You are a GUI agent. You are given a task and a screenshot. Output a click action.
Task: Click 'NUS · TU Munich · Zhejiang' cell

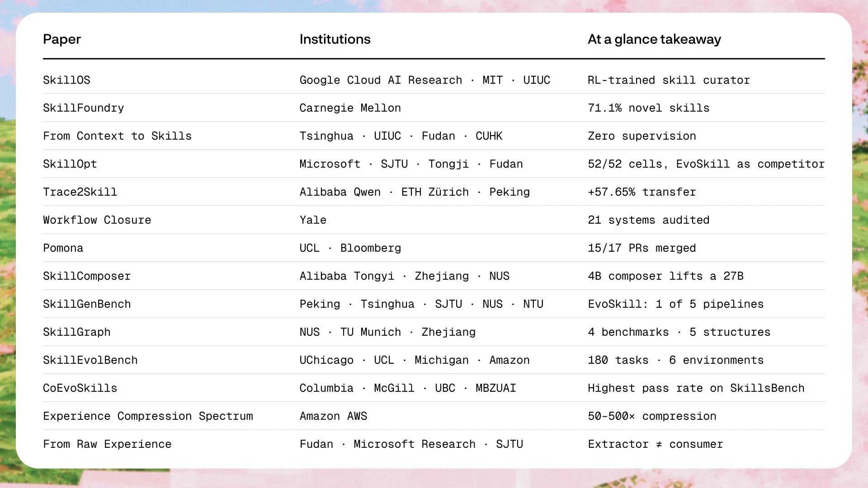click(x=387, y=332)
